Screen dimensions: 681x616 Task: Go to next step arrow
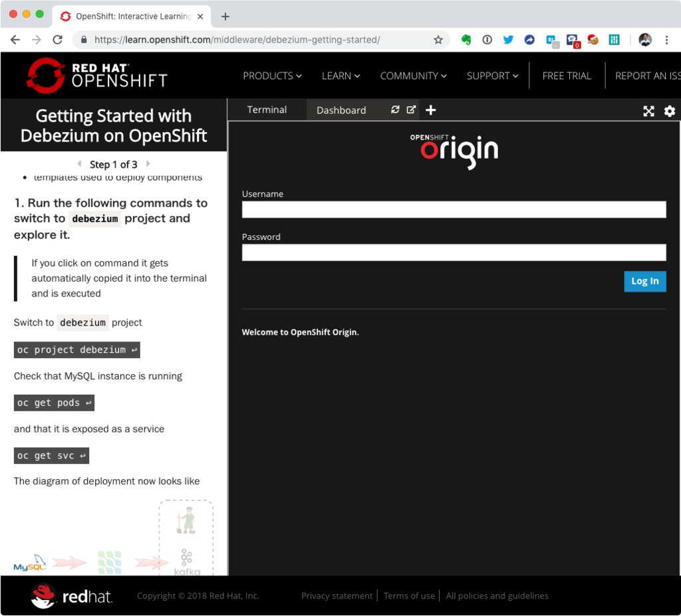(148, 164)
